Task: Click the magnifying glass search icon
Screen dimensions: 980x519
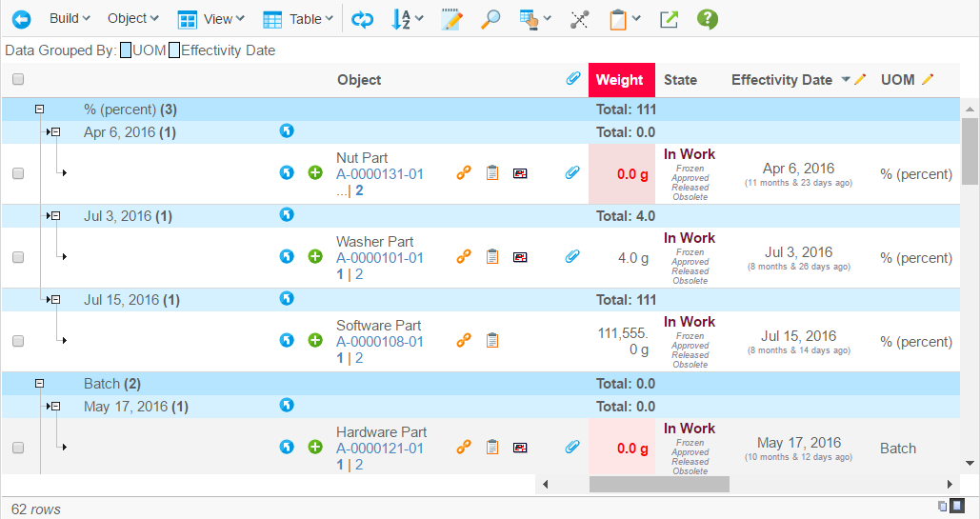Action: (490, 19)
